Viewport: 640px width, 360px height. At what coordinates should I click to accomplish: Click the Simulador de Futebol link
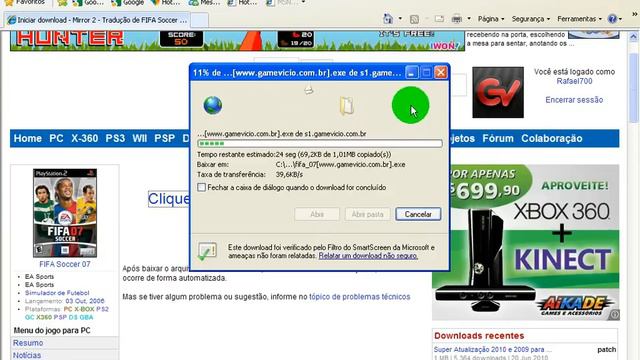coord(57,293)
